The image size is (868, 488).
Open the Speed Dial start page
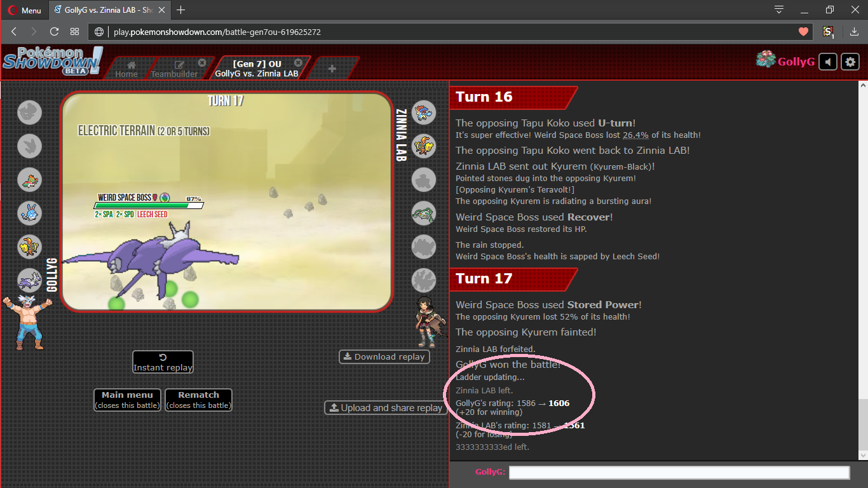pyautogui.click(x=74, y=31)
